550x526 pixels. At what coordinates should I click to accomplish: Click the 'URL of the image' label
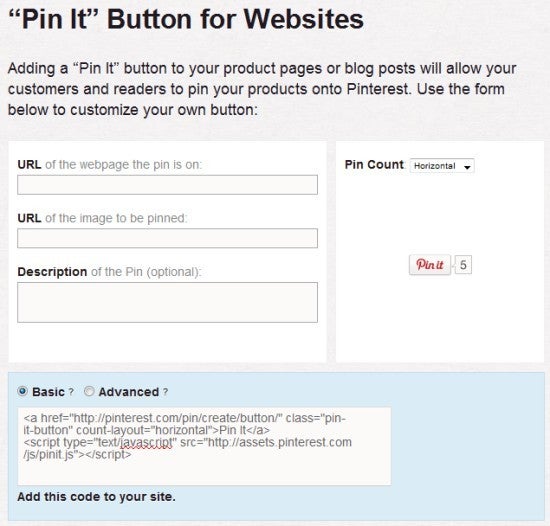(102, 218)
